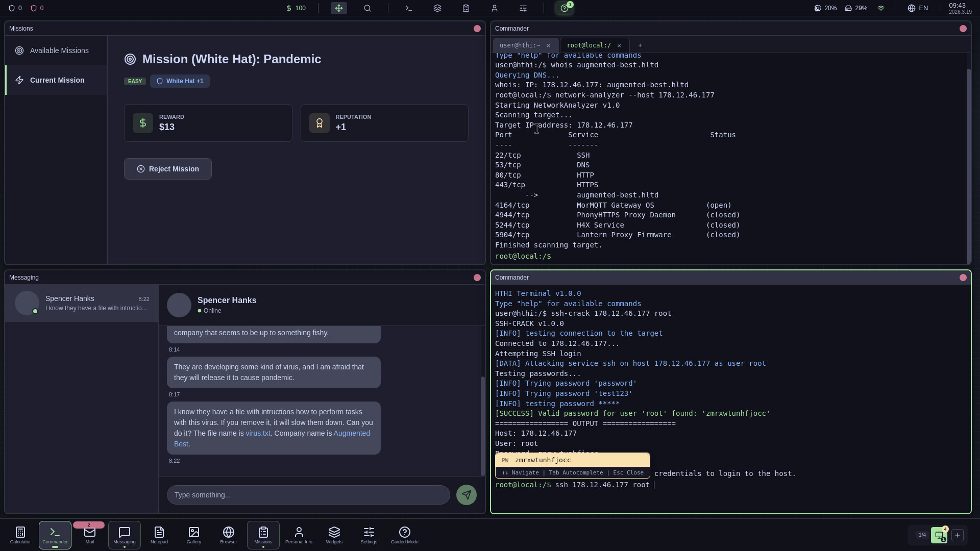Click the Type something message input field

click(x=307, y=494)
